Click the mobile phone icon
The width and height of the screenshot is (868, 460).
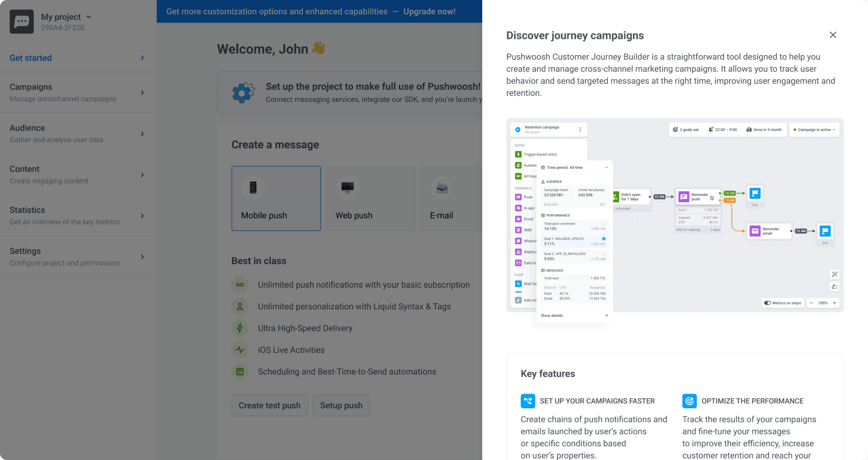coord(253,187)
